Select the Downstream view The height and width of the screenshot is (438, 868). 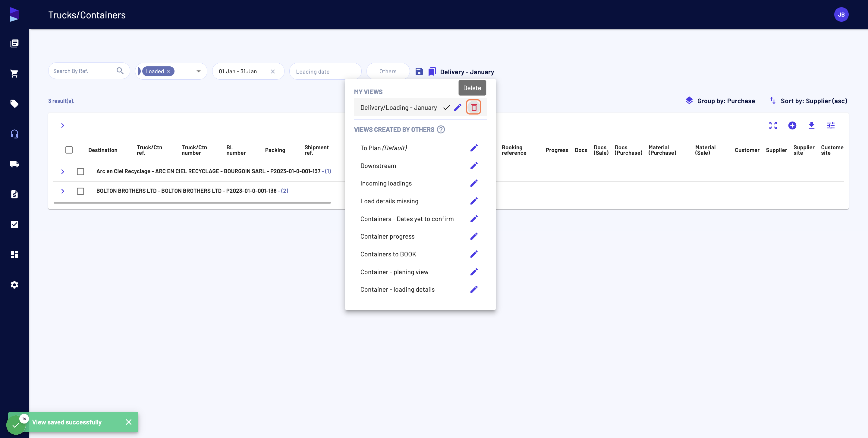378,166
